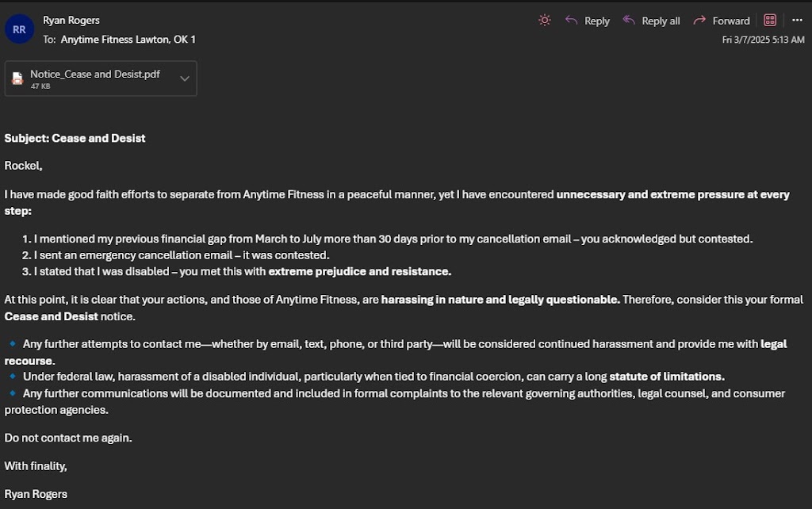812x509 pixels.
Task: Click sender name Ryan Rogers in header
Action: tap(71, 21)
